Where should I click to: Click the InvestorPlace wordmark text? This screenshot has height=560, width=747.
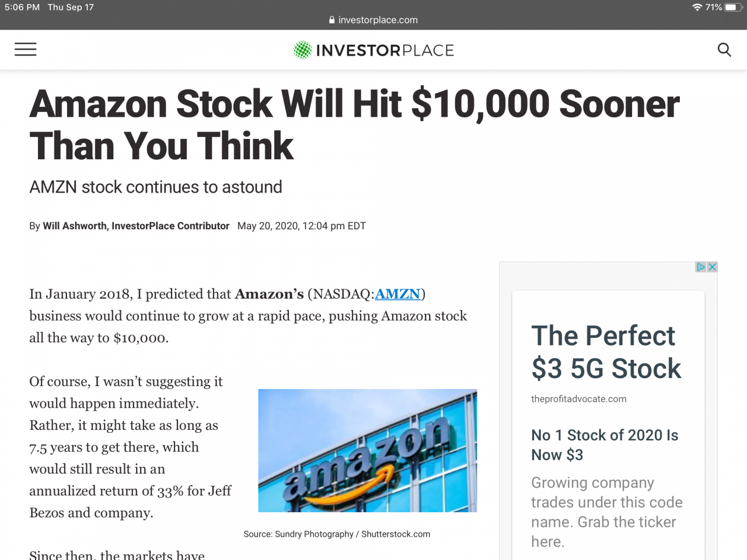tap(385, 51)
